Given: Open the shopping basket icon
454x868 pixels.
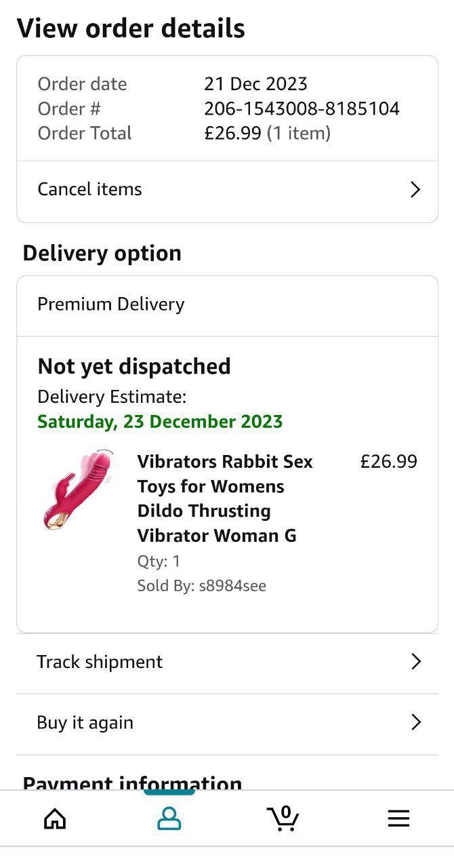Looking at the screenshot, I should point(283,818).
